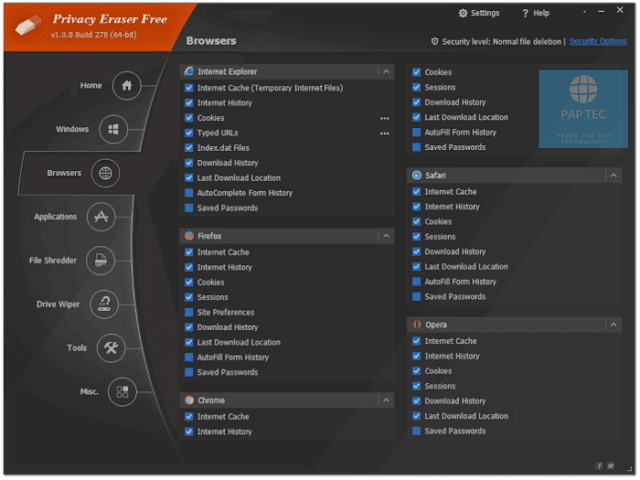Go to Windows in sidebar

pos(72,129)
